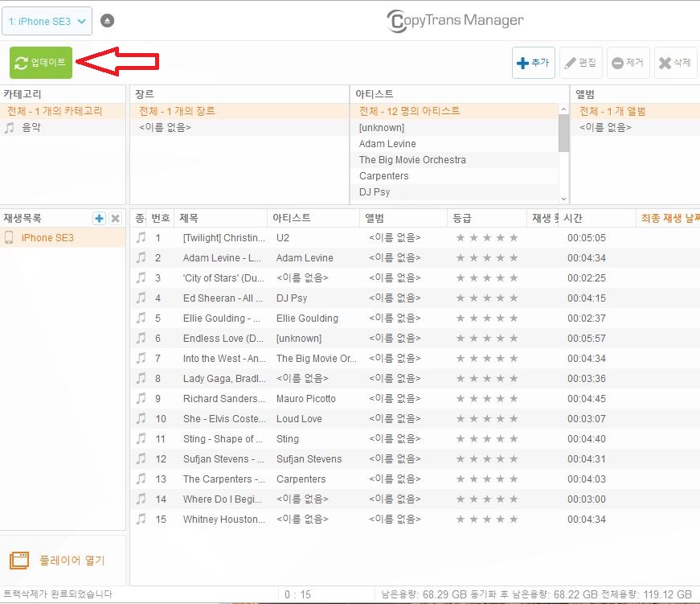Click the 업데이트 refresh icon
The image size is (700, 604).
click(x=23, y=62)
